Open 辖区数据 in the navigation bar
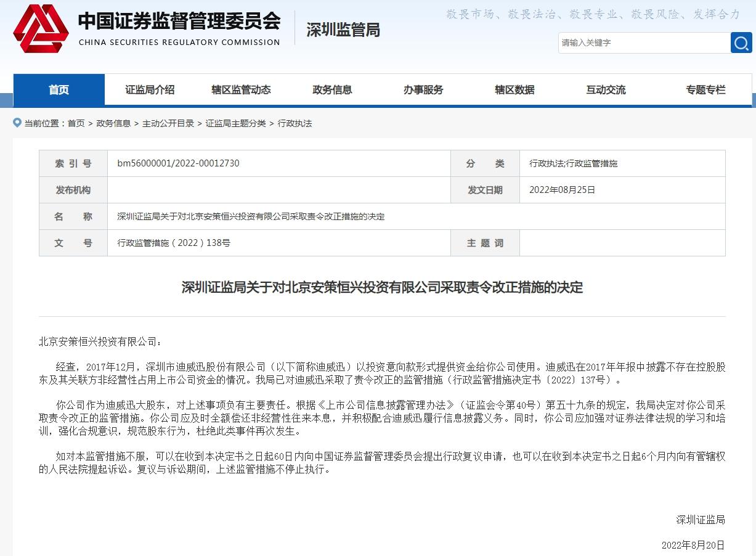This screenshot has height=556, width=756. (514, 90)
